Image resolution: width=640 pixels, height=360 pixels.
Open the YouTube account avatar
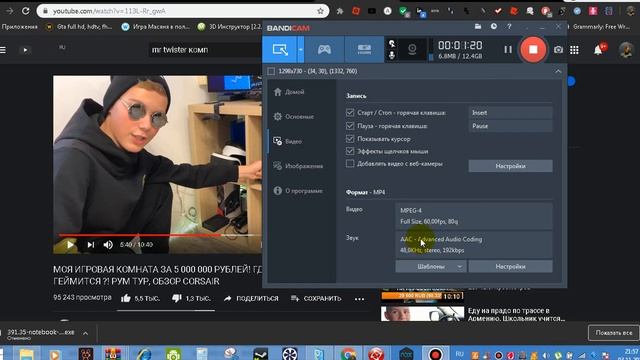click(x=626, y=50)
